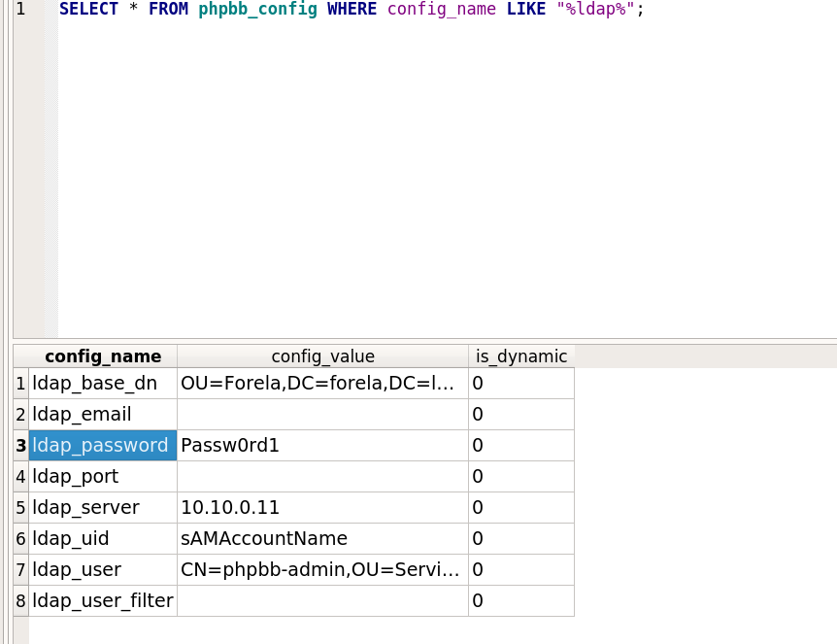This screenshot has width=837, height=644.
Task: Click the sAMAccountName value cell
Action: [323, 538]
